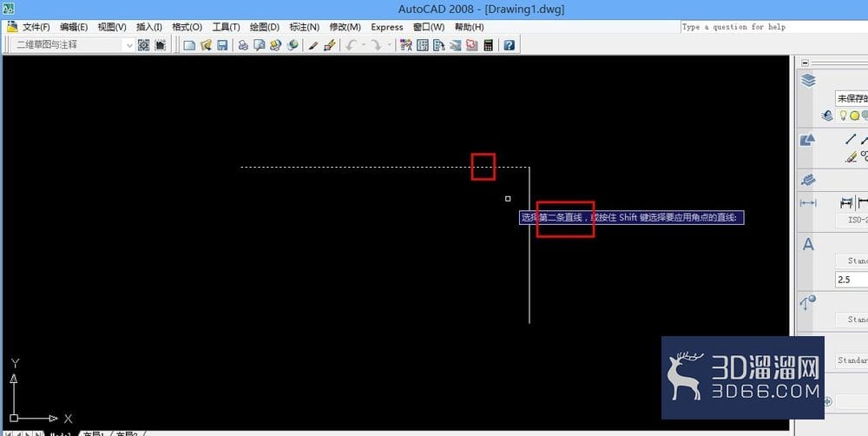Image resolution: width=868 pixels, height=436 pixels.
Task: Click the help question search field
Action: pos(774,27)
